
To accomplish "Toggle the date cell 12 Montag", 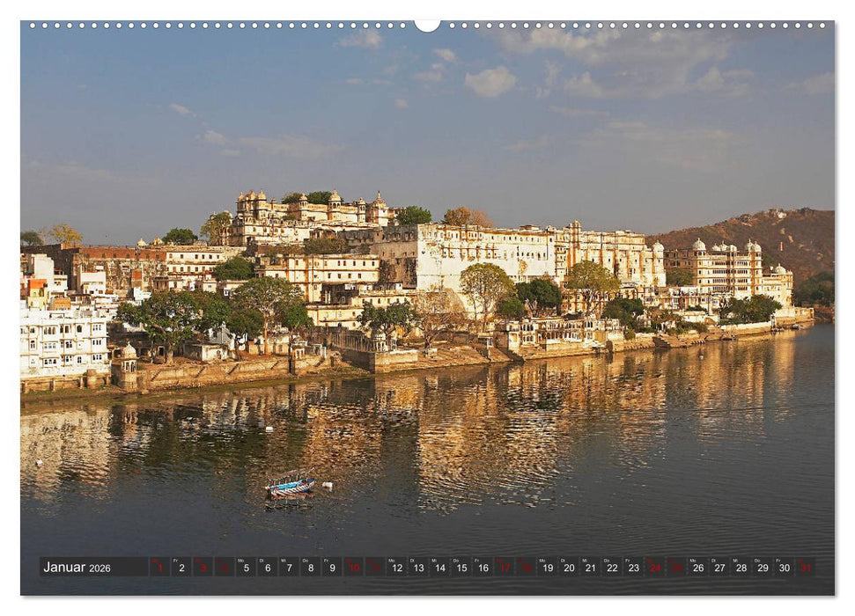I will click(396, 570).
